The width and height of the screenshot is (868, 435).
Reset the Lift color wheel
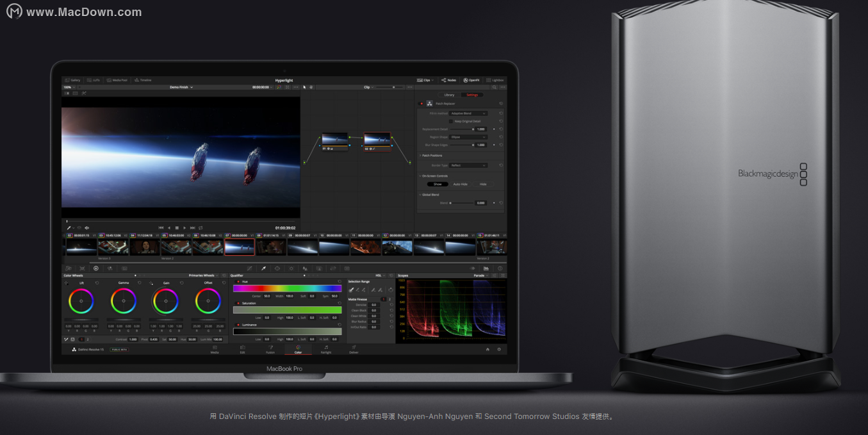pos(97,283)
